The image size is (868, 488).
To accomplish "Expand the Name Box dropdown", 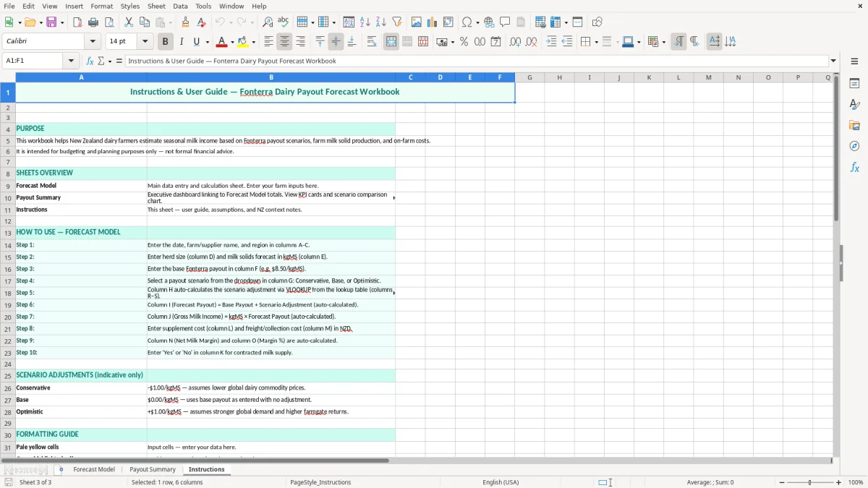I will 72,61.
